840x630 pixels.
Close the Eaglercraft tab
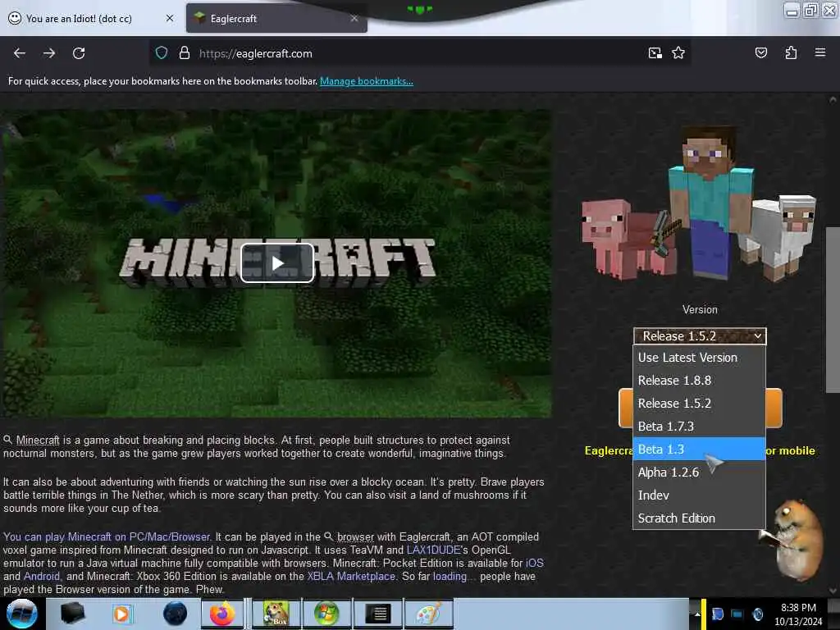point(354,18)
